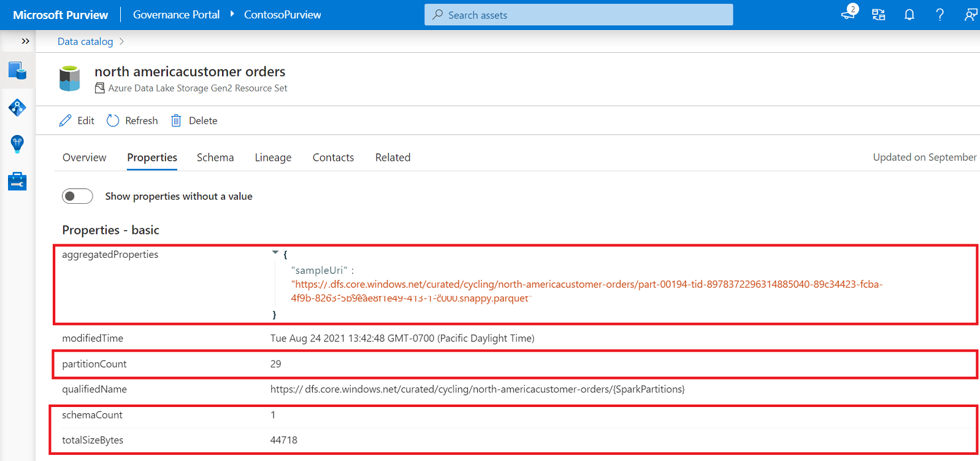
Task: Open the feedback person icon
Action: pos(970,15)
